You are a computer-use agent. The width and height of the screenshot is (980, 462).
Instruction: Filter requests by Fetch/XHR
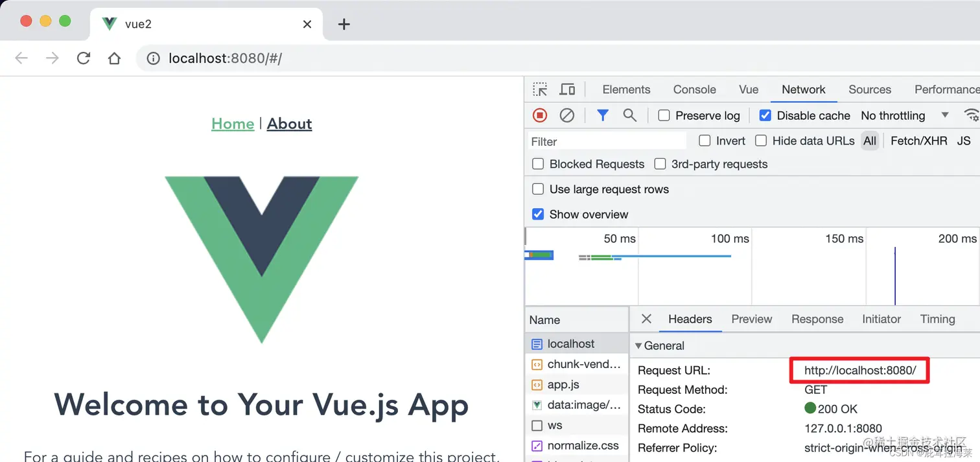pos(919,141)
